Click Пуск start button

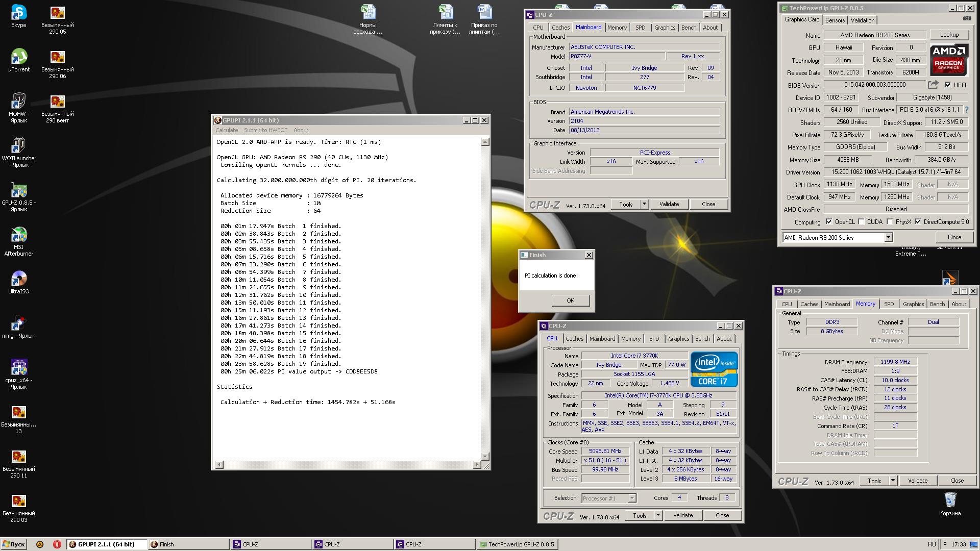[14, 544]
